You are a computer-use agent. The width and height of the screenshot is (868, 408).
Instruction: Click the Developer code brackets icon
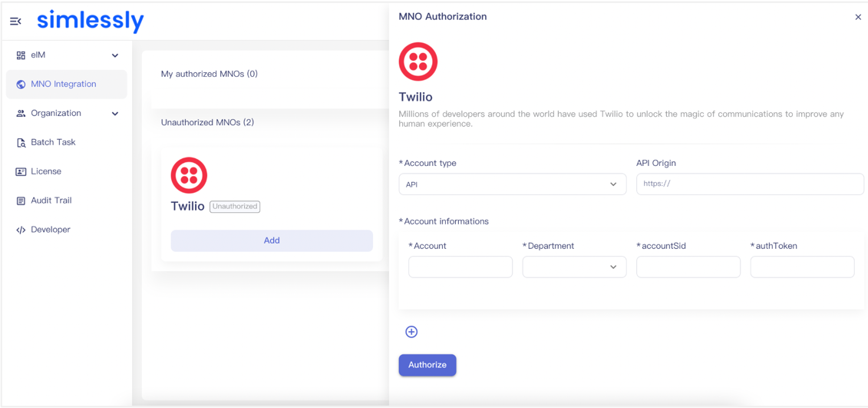tap(21, 230)
